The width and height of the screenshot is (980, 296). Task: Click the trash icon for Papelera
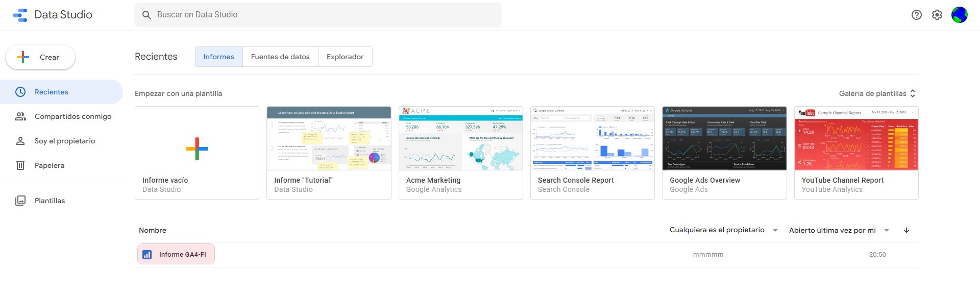pyautogui.click(x=20, y=165)
